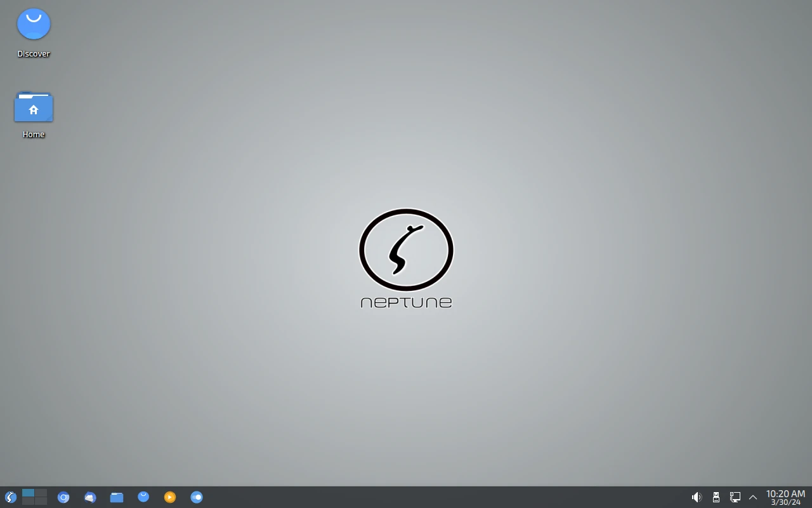The image size is (812, 508).
Task: Switch to the highlighted first virtual desktop in pager
Action: tap(28, 493)
